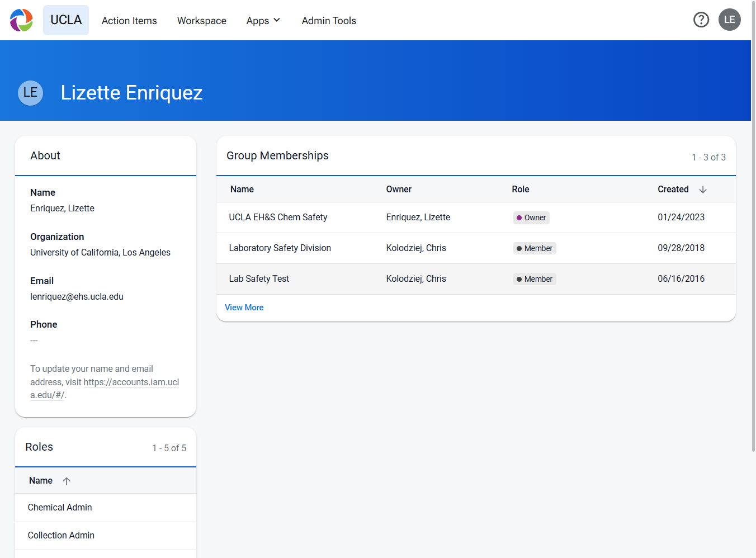Click Kolodziej, Chris in Laboratory Safety Division row
The width and height of the screenshot is (756, 558).
tap(416, 248)
